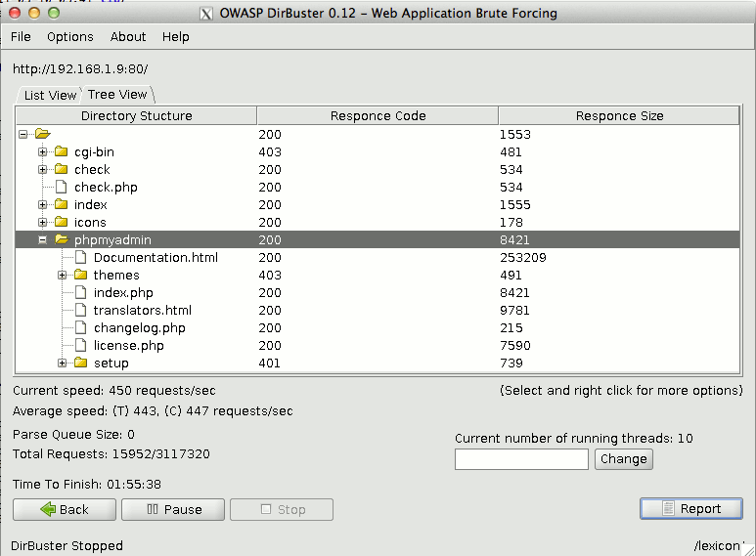Expand the setup directory node

point(62,364)
